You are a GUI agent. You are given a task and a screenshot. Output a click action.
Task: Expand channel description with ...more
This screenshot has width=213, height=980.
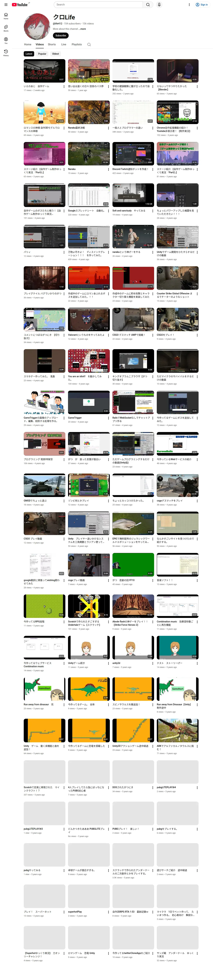82,29
